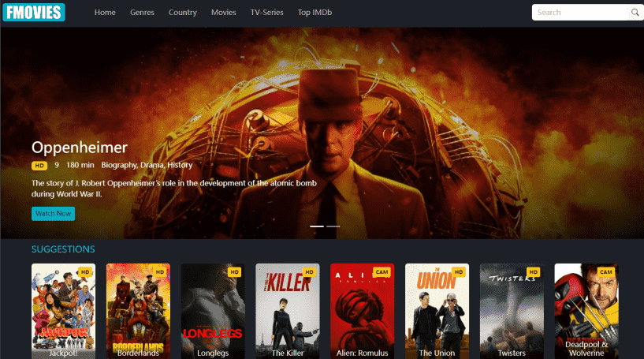Open the Oppenheimer title link
The height and width of the screenshot is (359, 644).
pos(79,148)
